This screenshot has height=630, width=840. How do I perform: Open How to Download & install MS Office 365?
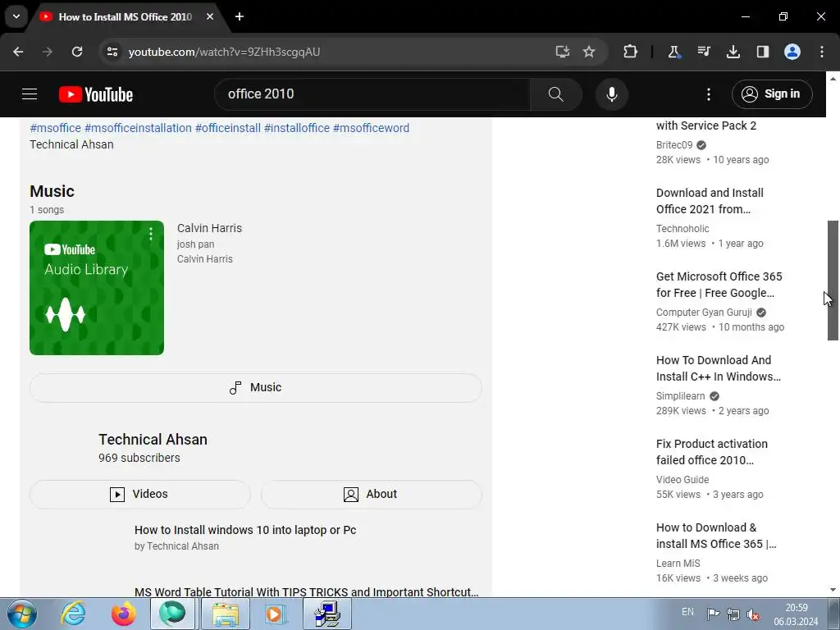716,535
